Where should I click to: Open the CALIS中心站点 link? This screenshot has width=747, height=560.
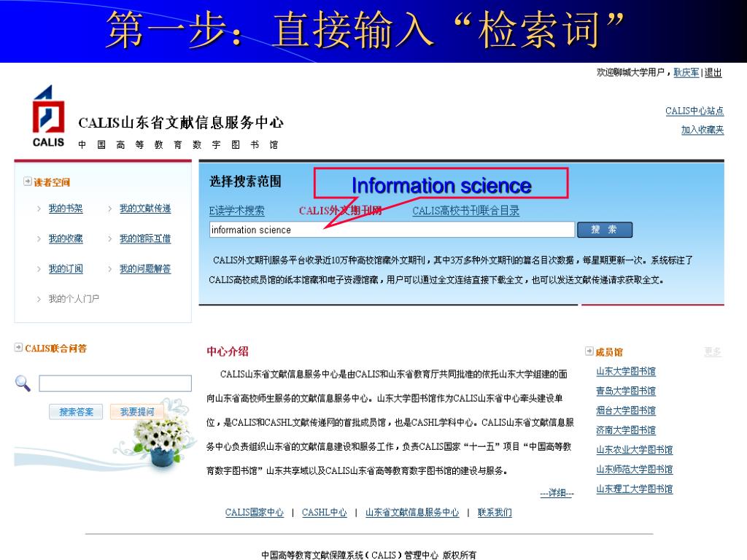(x=694, y=111)
